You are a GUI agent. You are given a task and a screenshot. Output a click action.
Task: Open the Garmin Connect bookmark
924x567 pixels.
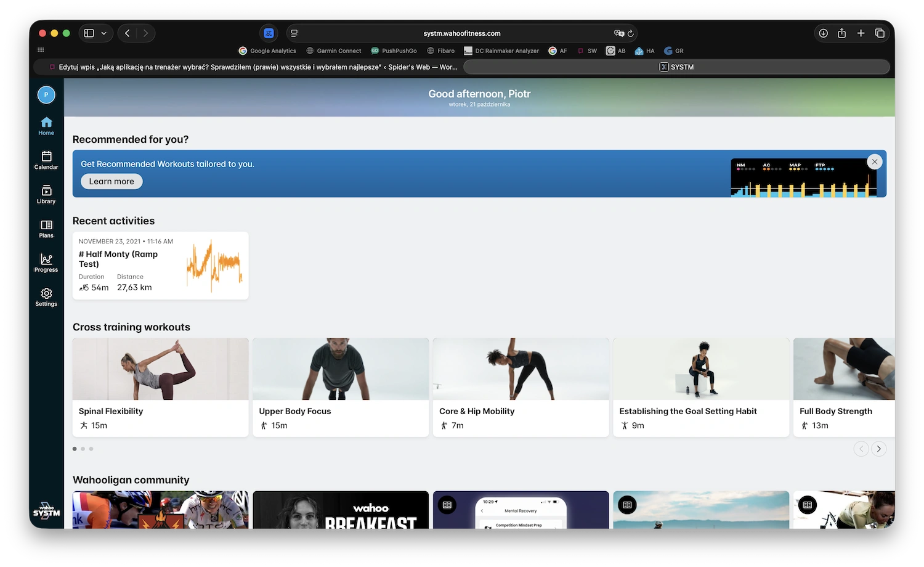click(333, 51)
